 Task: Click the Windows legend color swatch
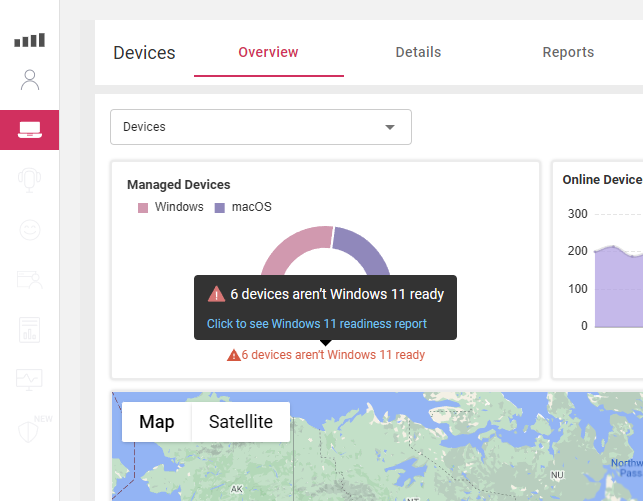point(143,208)
